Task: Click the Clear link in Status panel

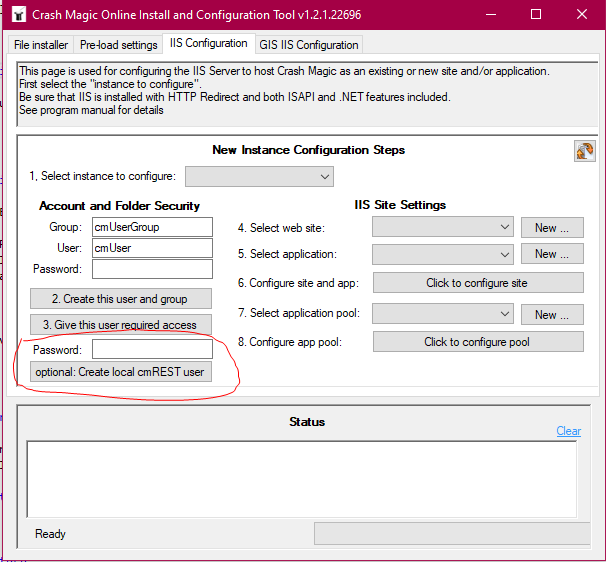Action: 569,431
